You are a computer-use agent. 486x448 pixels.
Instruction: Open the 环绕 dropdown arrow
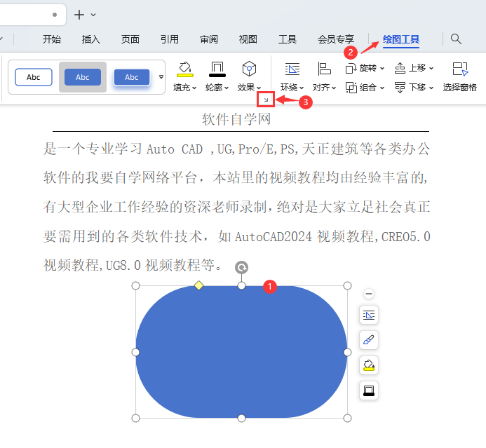coord(302,88)
